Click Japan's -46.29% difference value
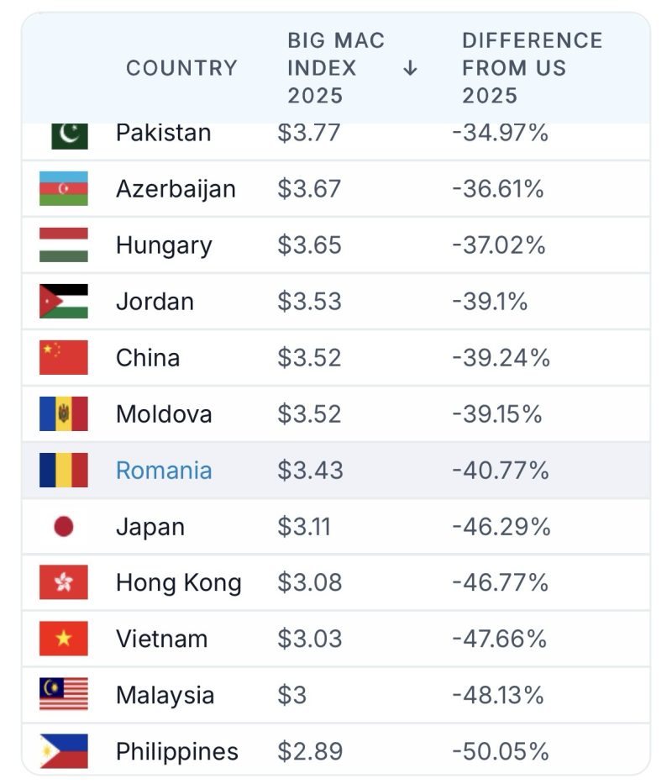This screenshot has width=672, height=784. [x=501, y=527]
